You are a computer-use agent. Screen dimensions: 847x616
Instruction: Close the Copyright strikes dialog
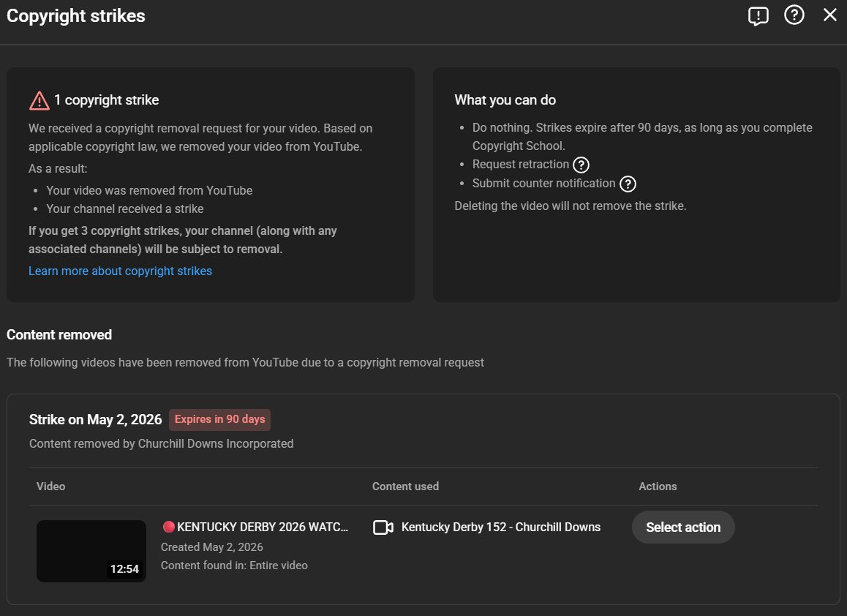click(829, 15)
